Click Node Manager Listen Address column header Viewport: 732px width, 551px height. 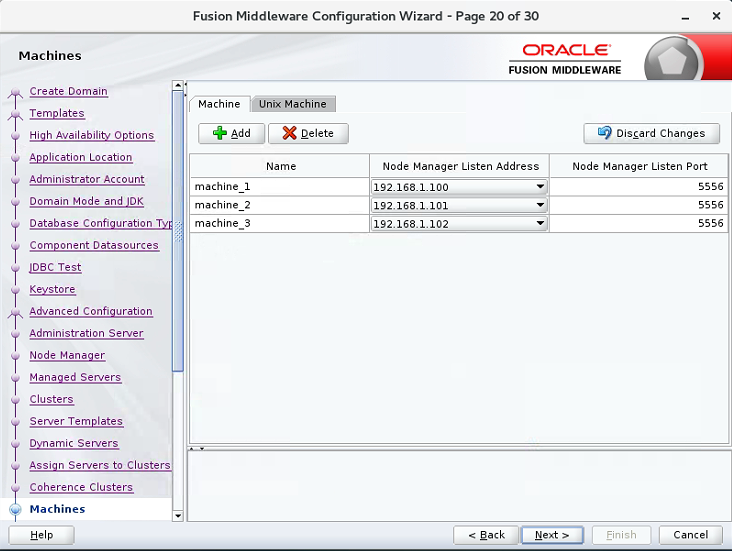(x=460, y=166)
